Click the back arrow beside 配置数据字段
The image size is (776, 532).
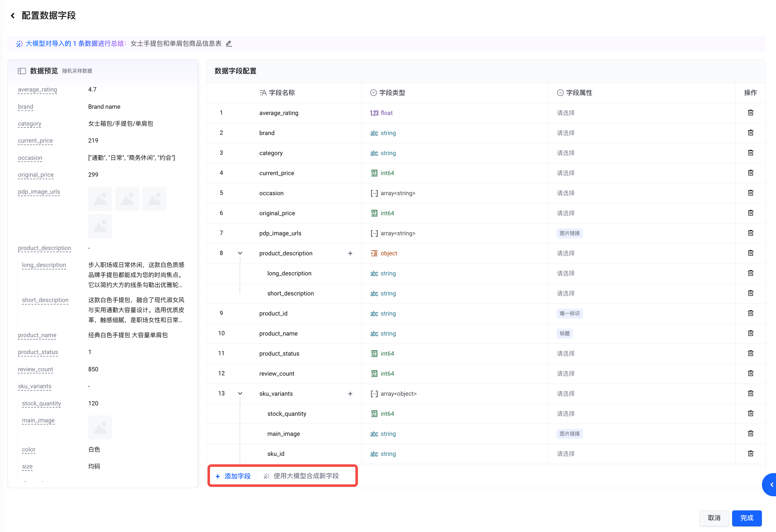tap(13, 16)
